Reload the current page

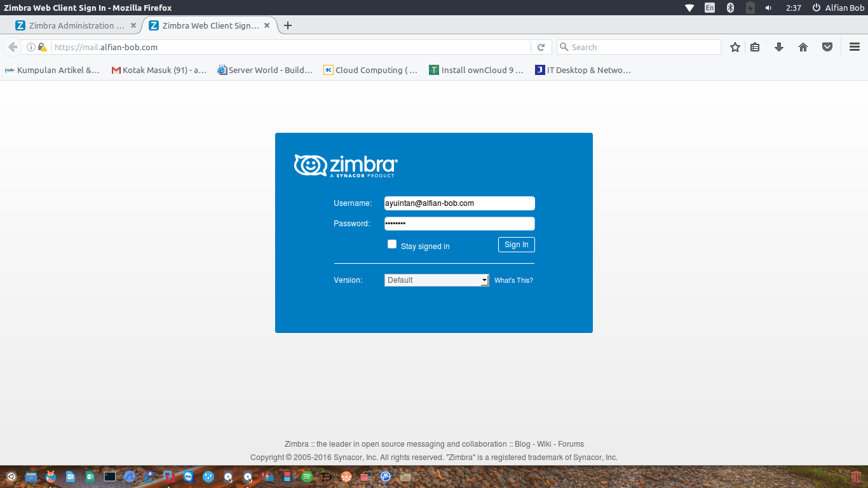[x=541, y=47]
